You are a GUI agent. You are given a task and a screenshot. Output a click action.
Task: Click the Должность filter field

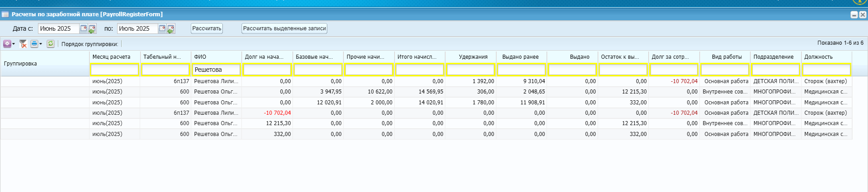pyautogui.click(x=826, y=70)
